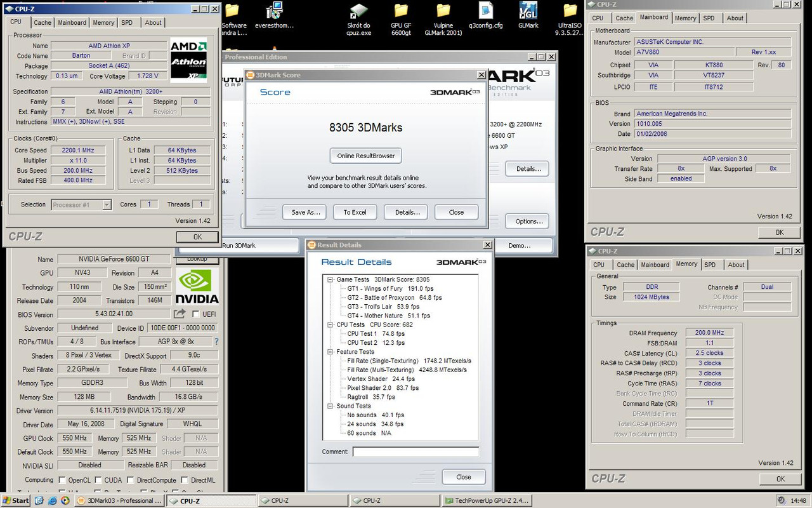Click the GPU-Z BIOS export share icon
812x508 pixels.
point(180,314)
